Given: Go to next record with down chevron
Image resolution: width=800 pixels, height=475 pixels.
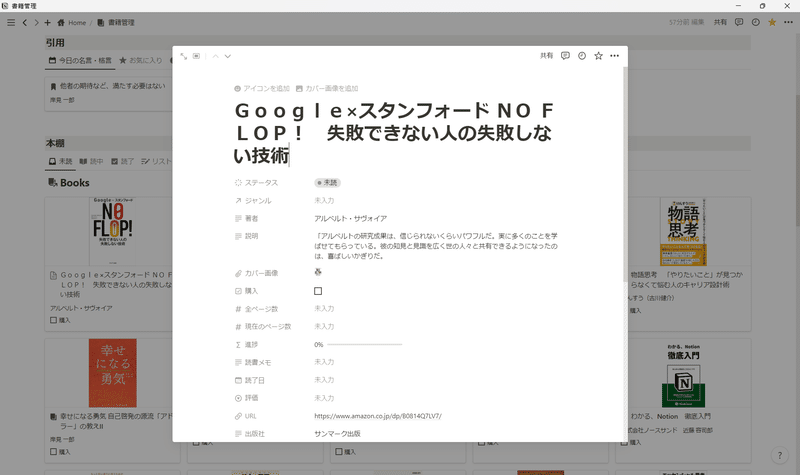Looking at the screenshot, I should tap(228, 56).
